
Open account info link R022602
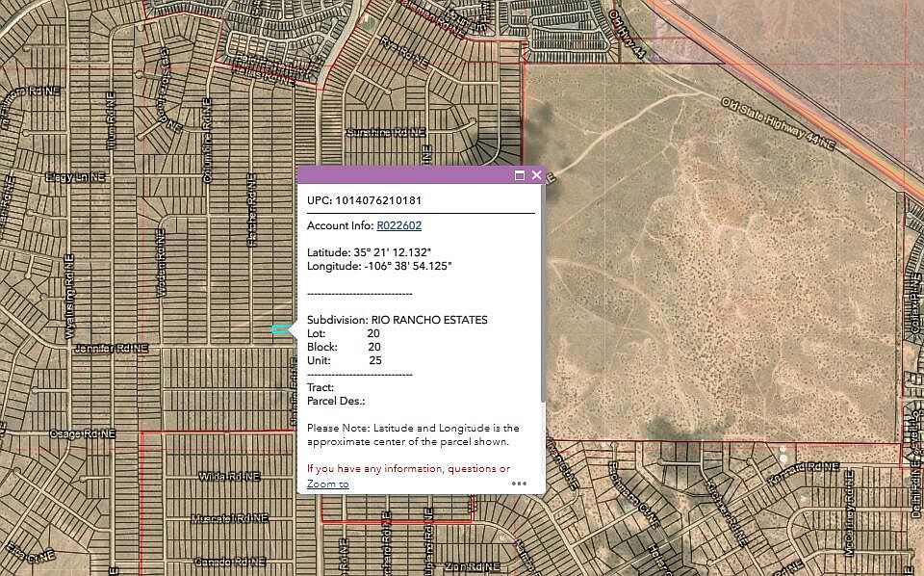398,225
